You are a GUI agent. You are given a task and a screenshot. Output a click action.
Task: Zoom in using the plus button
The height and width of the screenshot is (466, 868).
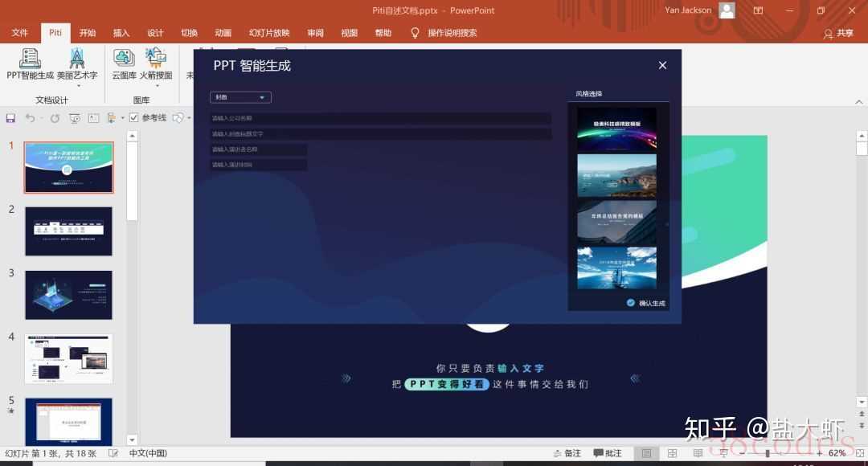point(819,453)
